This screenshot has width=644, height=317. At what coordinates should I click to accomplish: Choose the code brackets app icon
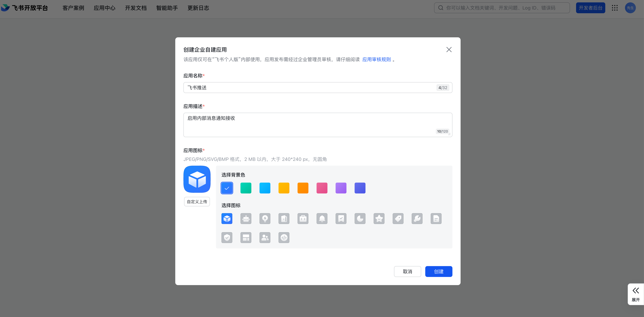(284, 238)
